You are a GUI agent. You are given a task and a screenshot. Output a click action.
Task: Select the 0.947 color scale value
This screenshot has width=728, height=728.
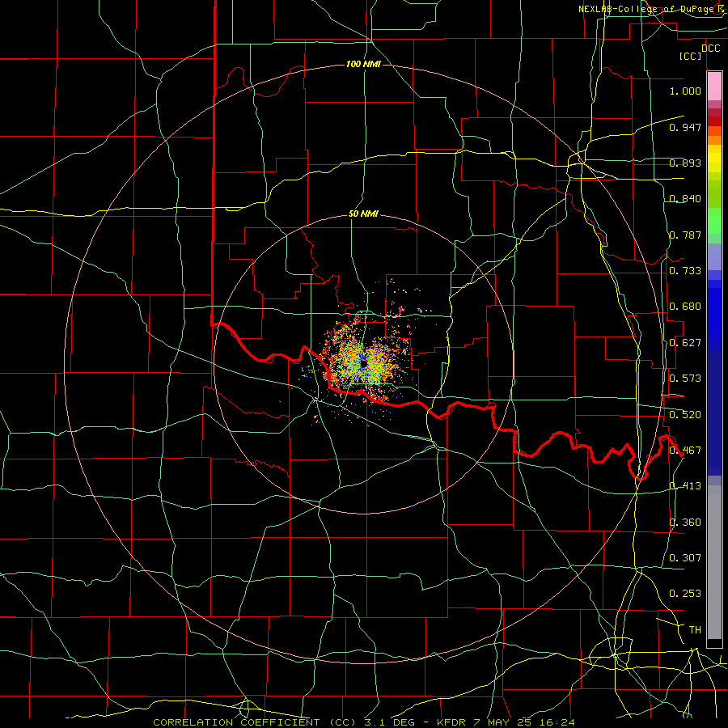pos(685,127)
